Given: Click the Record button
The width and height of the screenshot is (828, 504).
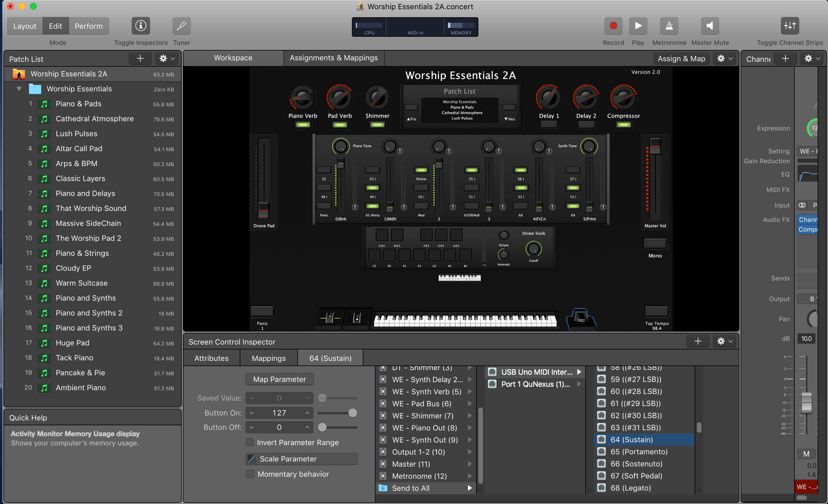Looking at the screenshot, I should [613, 26].
